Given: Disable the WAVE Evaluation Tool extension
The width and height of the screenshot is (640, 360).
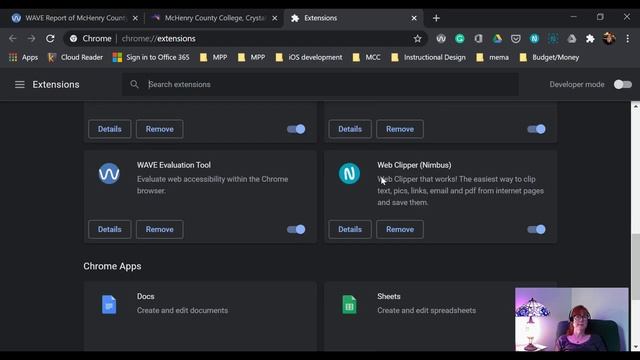Looking at the screenshot, I should [x=296, y=229].
